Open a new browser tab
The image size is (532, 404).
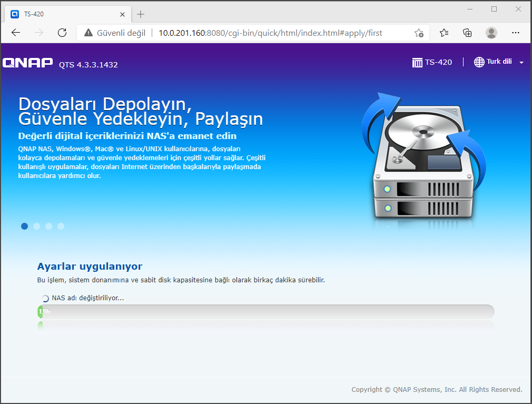pyautogui.click(x=141, y=14)
